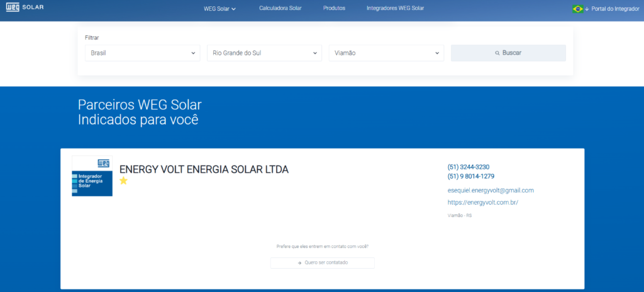Open the Viamão city dropdown

[386, 53]
